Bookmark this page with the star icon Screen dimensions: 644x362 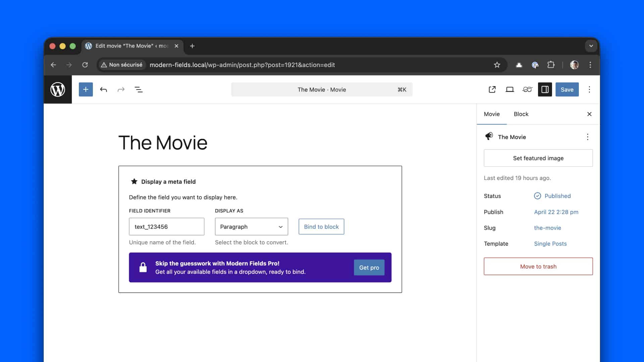[497, 65]
